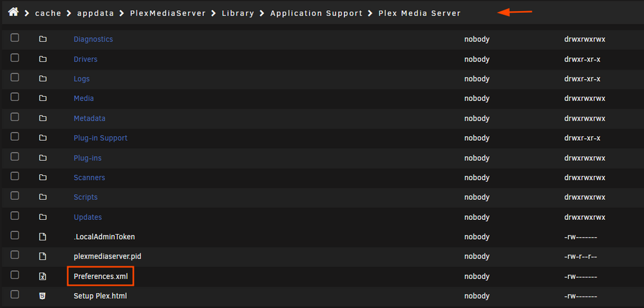Click HTML5 icon beside Setup Plex.html
Viewport: 644px width, 308px height.
(x=43, y=296)
